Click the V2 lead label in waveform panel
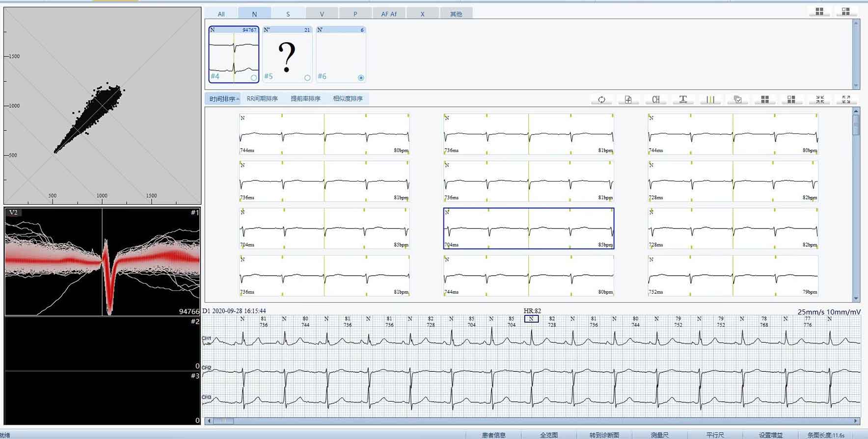Viewport: 868px width, 439px height. point(13,212)
